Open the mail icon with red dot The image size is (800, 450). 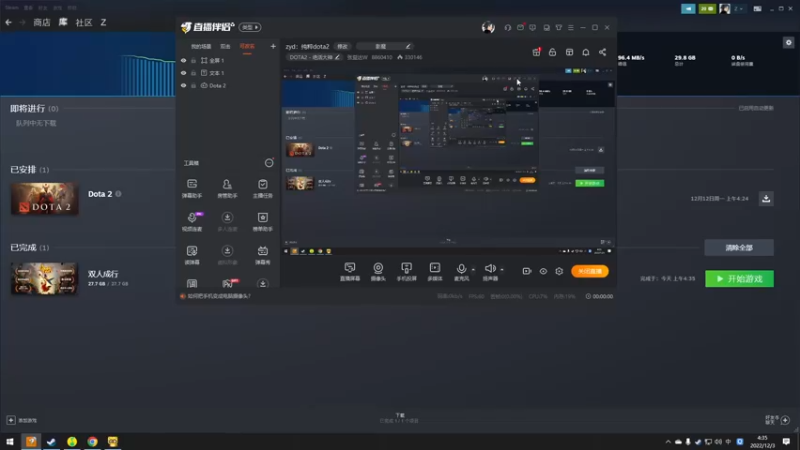tap(520, 28)
